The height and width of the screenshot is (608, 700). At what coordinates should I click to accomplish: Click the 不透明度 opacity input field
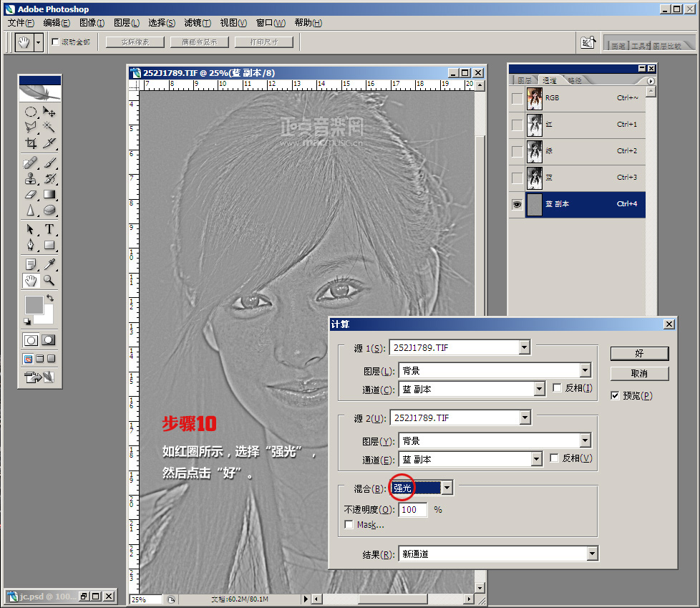412,510
